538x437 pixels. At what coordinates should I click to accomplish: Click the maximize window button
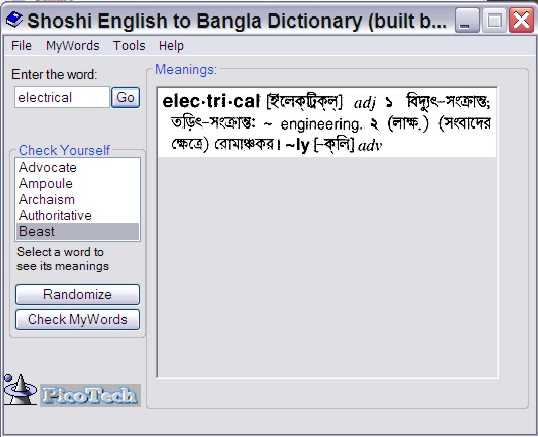point(494,21)
